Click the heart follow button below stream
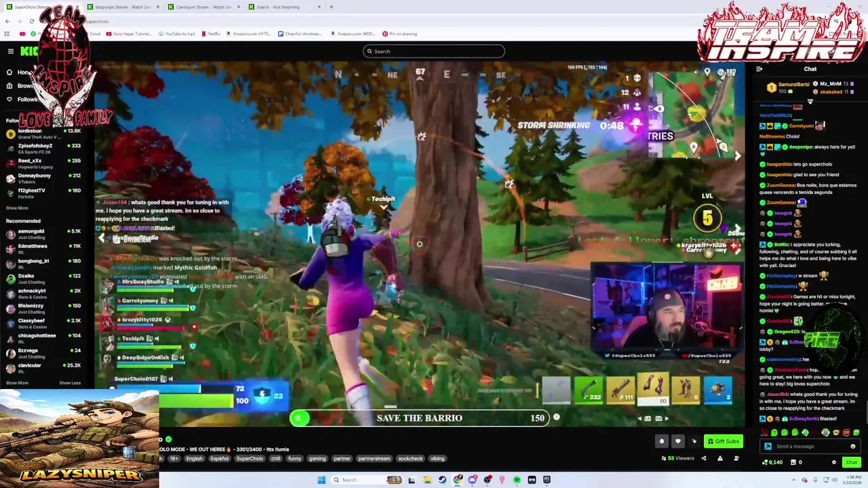868x488 pixels. click(677, 441)
